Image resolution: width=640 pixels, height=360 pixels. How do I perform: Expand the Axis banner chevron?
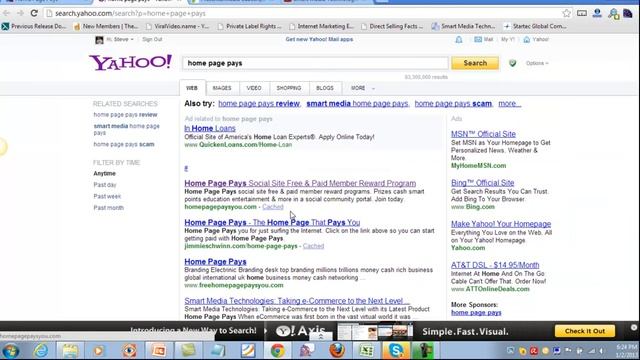(x=321, y=336)
